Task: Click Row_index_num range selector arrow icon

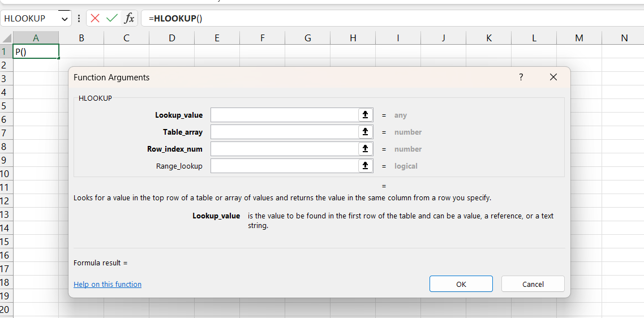Action: (366, 149)
